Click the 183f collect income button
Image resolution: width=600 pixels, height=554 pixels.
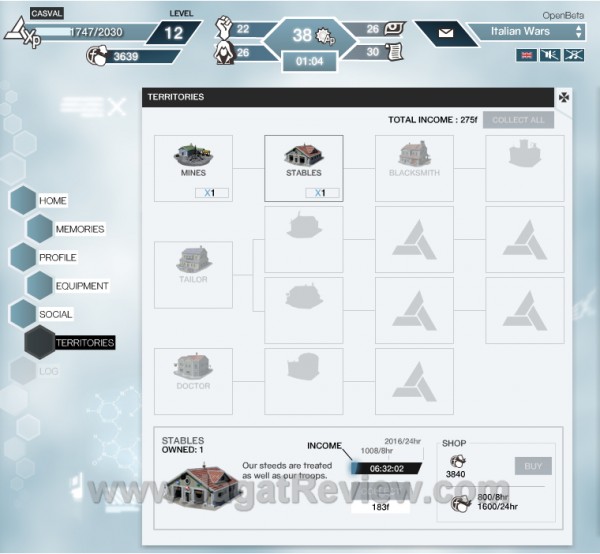coord(380,507)
